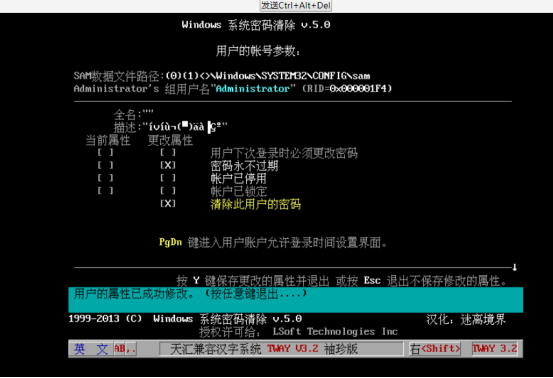Click the teal success message bar
Viewport: 553px width, 378px height.
296,300
